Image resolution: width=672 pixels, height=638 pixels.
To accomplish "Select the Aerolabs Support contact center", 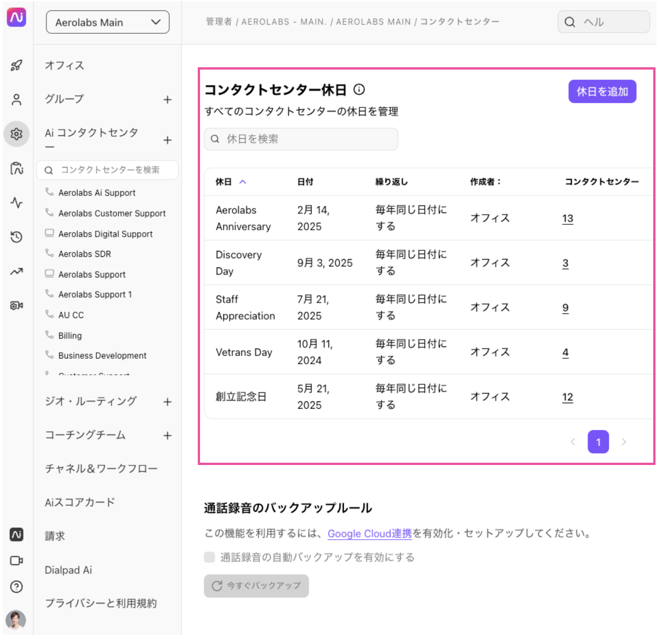I will coord(92,275).
